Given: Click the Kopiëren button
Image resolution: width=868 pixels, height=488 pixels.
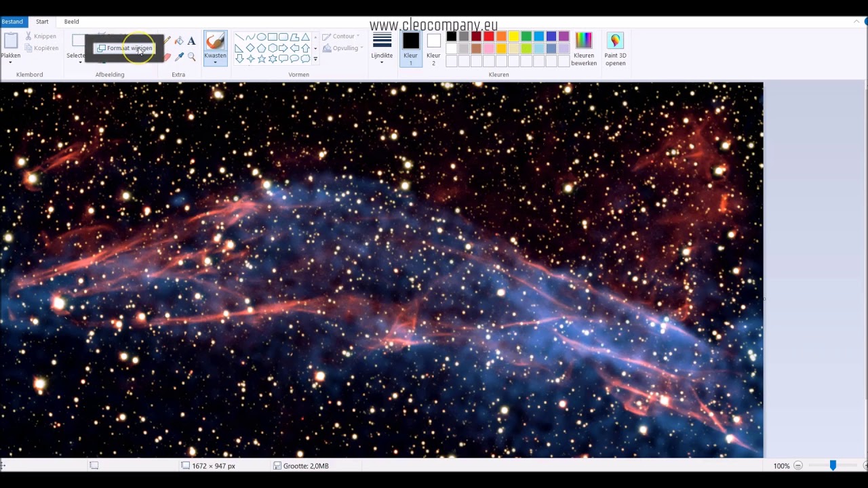Looking at the screenshot, I should pyautogui.click(x=41, y=48).
